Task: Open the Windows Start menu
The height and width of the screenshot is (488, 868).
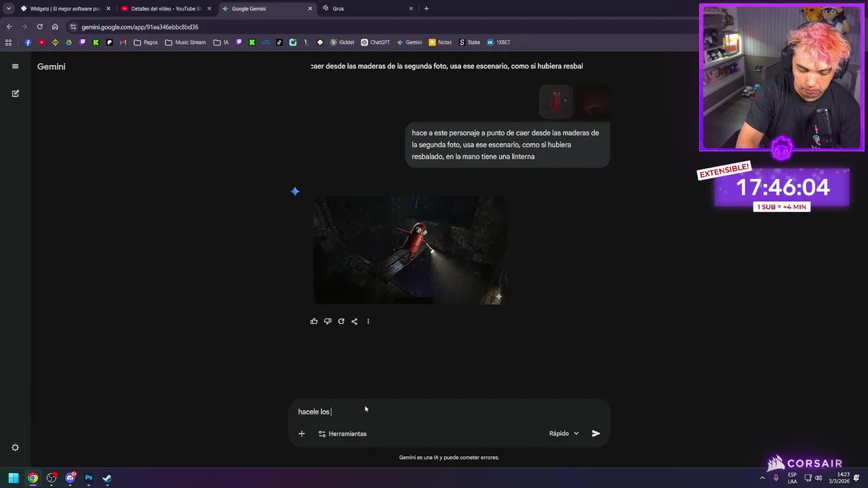Action: (14, 478)
